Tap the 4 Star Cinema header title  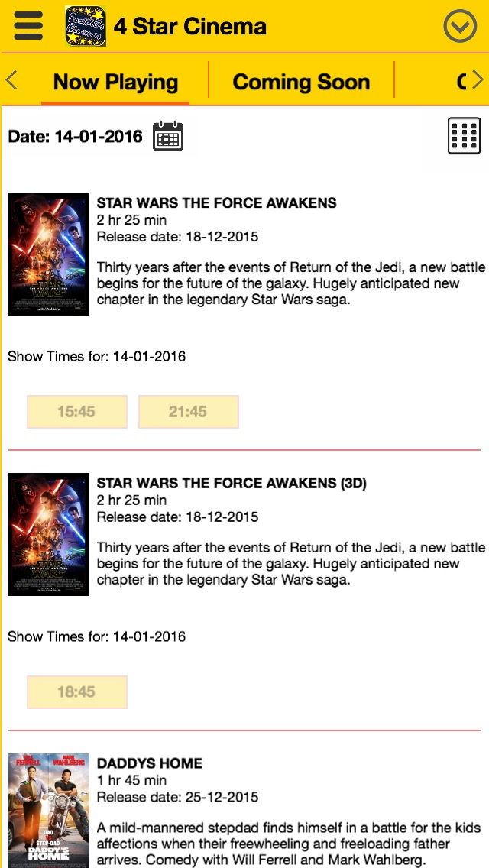click(x=190, y=27)
